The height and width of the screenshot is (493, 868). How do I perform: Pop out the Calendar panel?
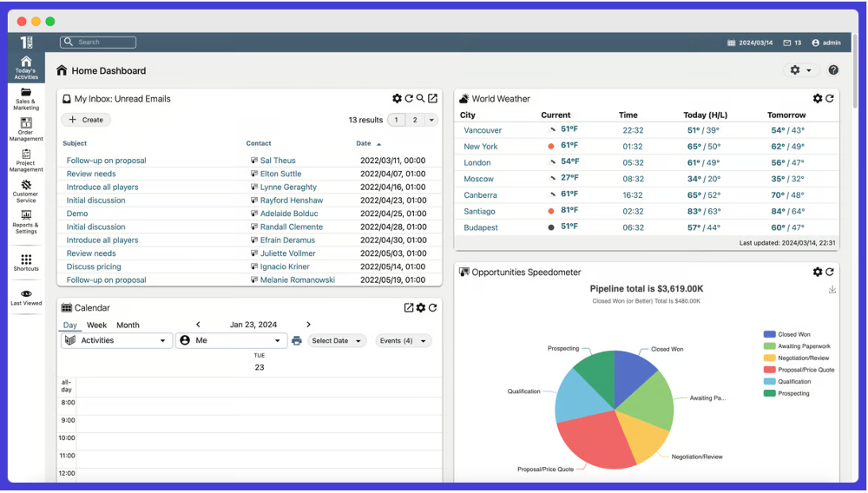[x=409, y=307]
